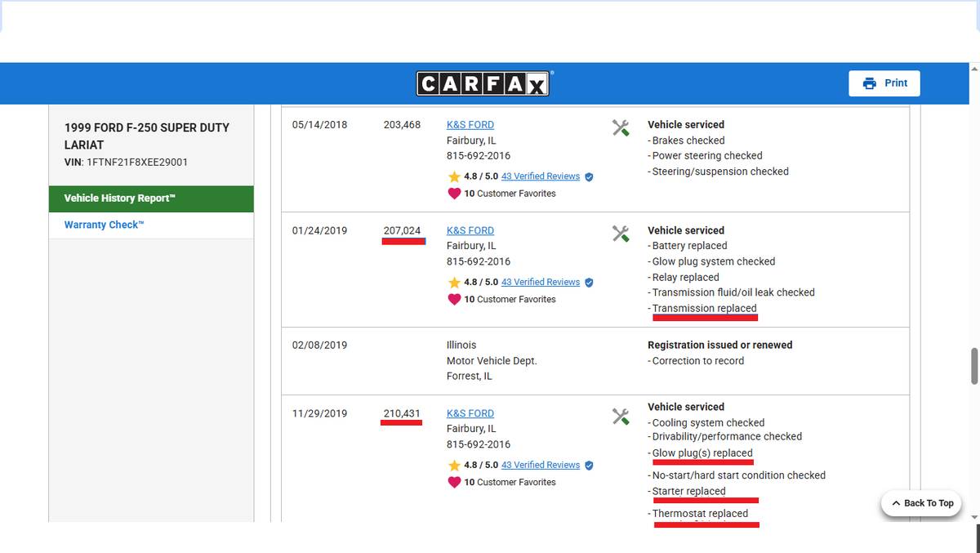Open the Vehicle History Report tab

[151, 198]
